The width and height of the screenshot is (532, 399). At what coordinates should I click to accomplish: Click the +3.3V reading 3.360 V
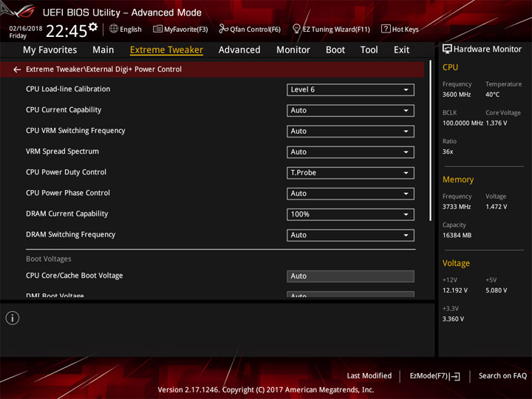[453, 319]
